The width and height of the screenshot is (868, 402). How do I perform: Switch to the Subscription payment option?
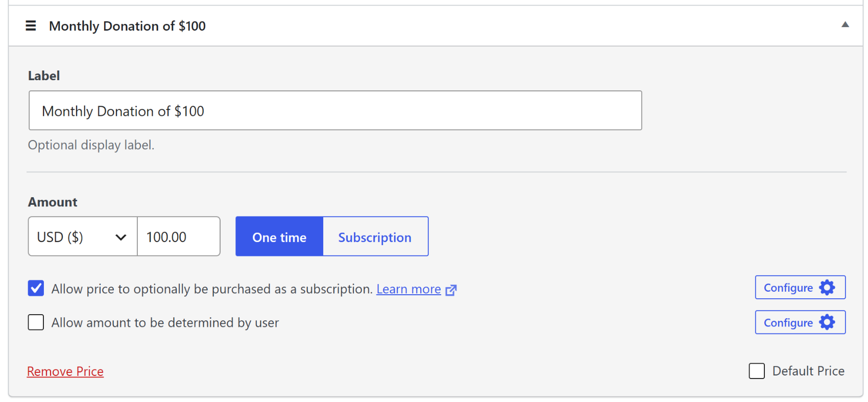pyautogui.click(x=375, y=237)
